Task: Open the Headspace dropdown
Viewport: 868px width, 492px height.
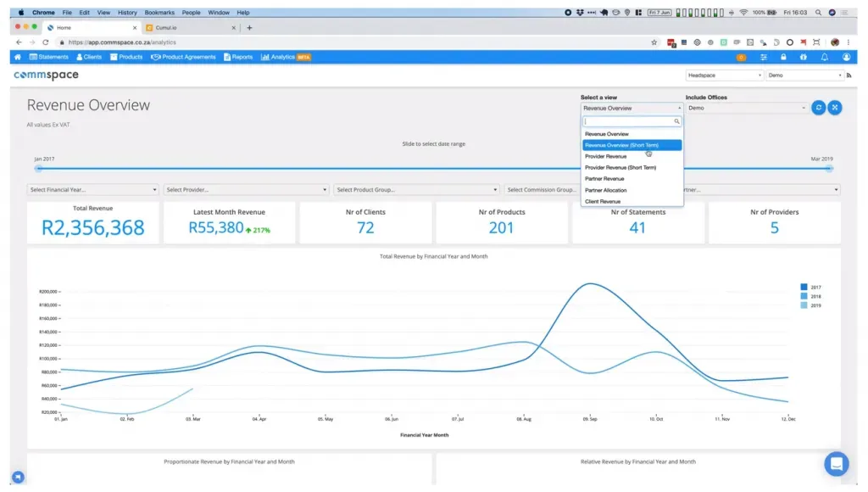Action: [724, 75]
